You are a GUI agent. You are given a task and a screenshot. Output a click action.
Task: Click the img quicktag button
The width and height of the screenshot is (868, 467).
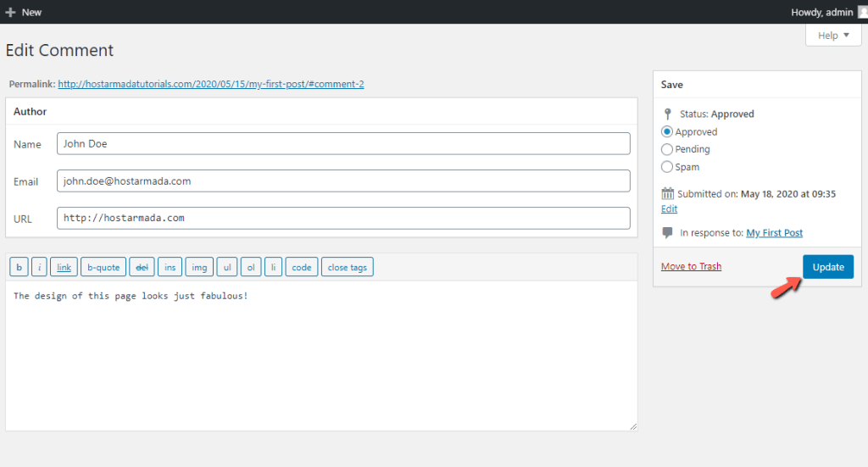pos(199,267)
